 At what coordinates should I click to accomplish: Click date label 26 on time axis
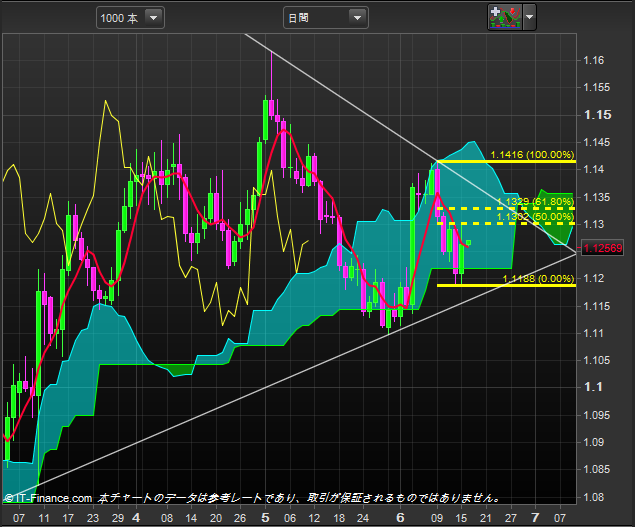tap(240, 518)
